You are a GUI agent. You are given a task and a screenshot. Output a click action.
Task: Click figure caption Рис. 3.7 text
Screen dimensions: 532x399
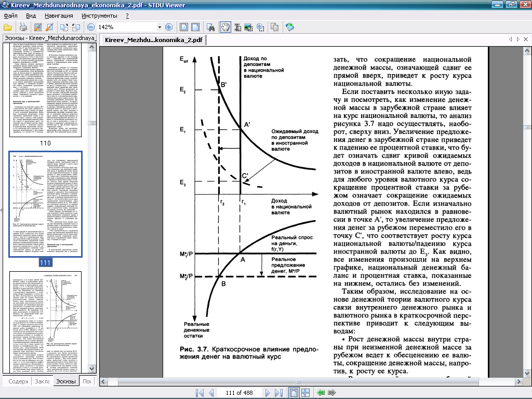pyautogui.click(x=249, y=353)
